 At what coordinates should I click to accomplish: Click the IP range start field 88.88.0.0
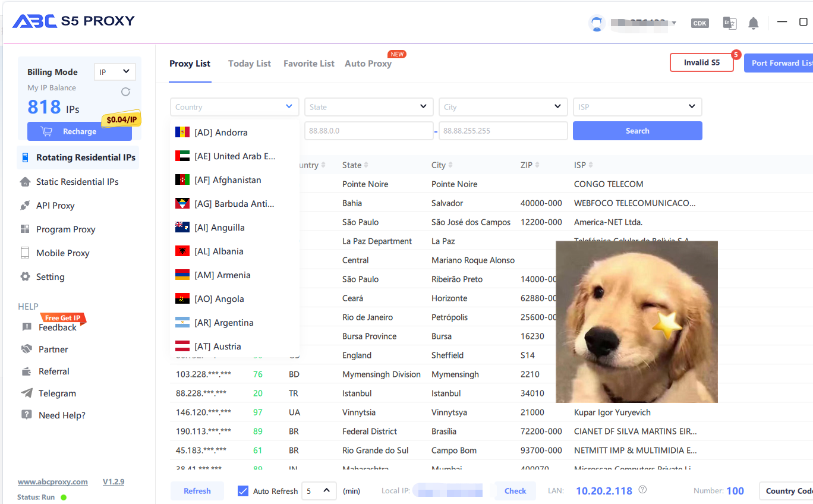click(x=368, y=131)
